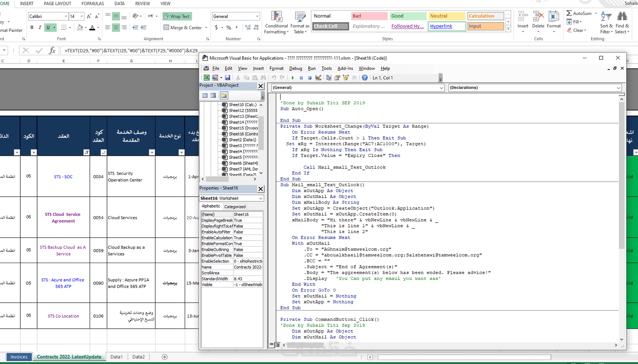Viewport: 638px width, 364px height.
Task: Toggle Bold formatting
Action: point(32,27)
